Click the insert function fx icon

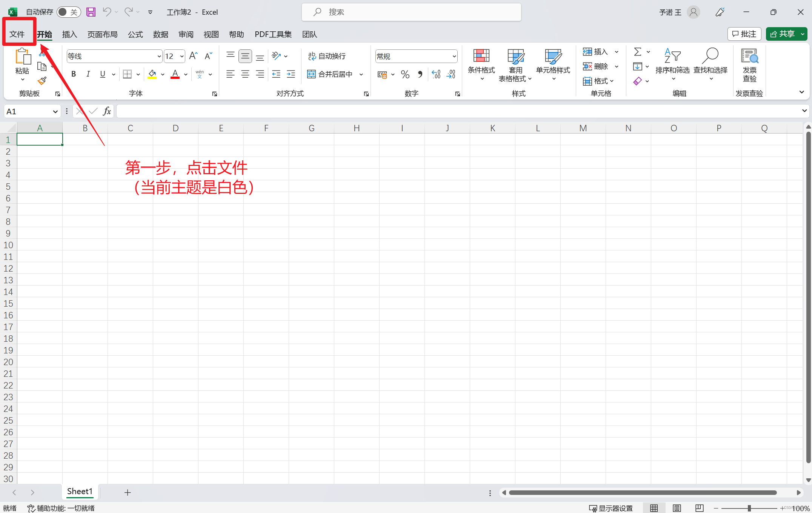[x=107, y=111]
